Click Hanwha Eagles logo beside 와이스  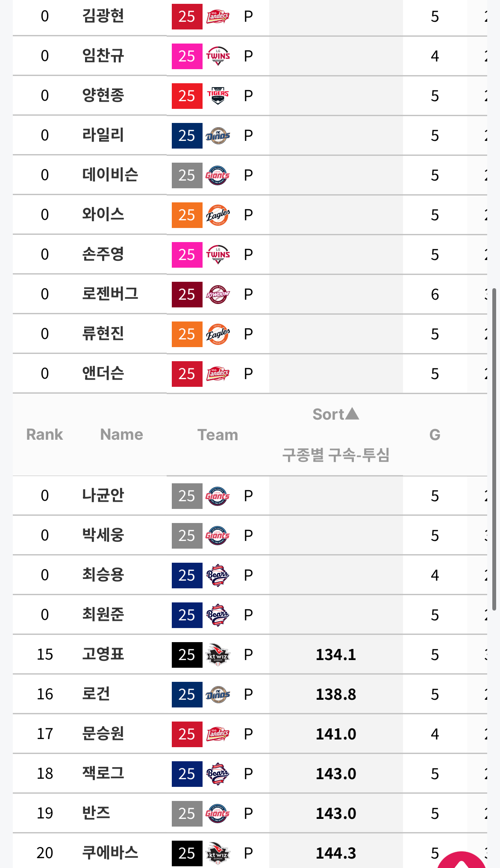[x=218, y=215]
